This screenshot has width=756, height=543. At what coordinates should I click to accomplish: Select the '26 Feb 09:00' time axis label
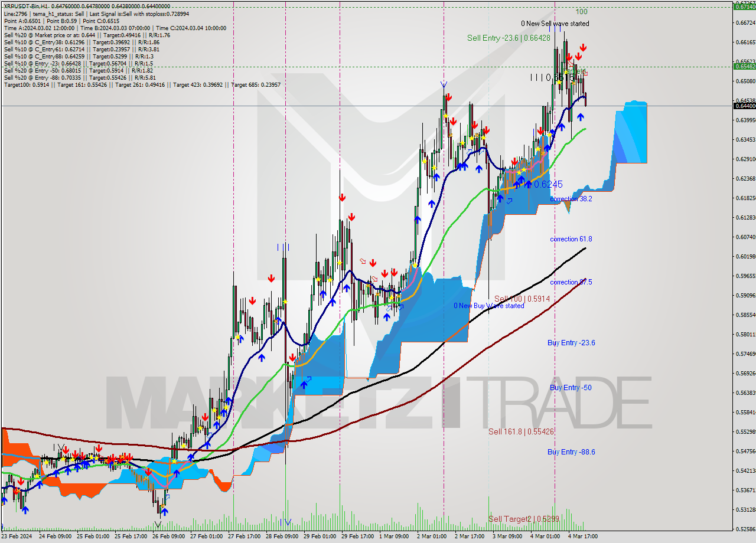pos(168,537)
